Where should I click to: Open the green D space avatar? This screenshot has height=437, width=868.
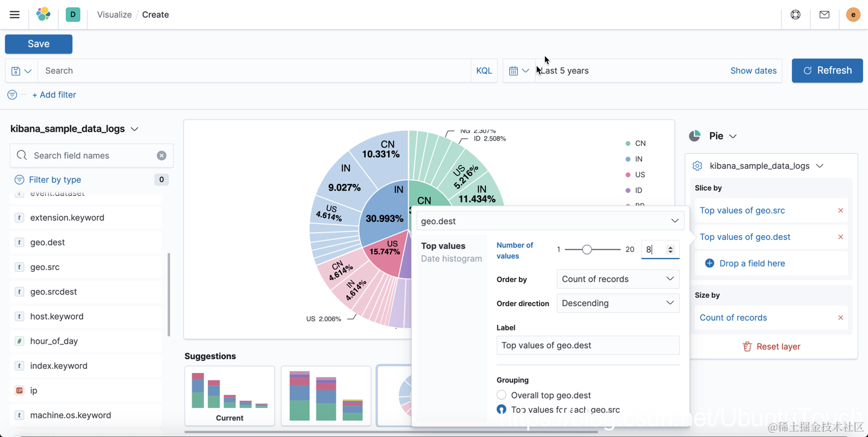73,14
